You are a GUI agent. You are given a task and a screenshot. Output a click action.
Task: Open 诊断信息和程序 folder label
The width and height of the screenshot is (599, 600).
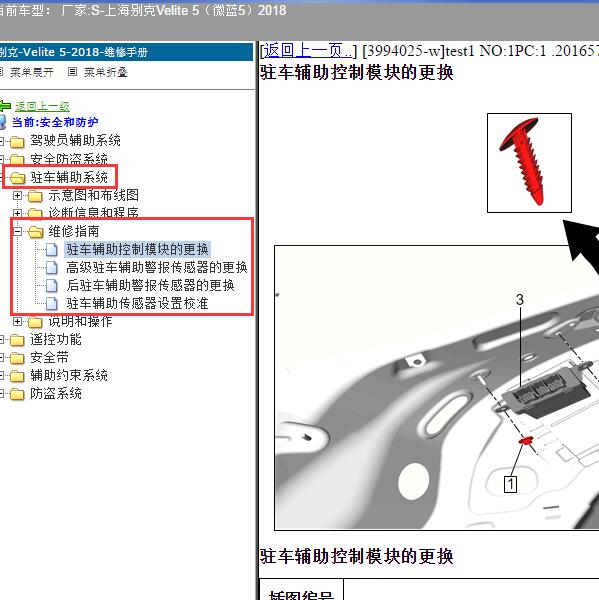point(93,213)
